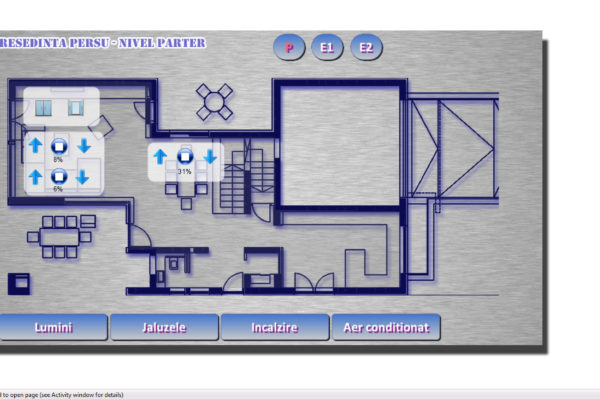Viewport: 600px width, 400px height.
Task: Stop the blind showing 31%
Action: pos(185,157)
